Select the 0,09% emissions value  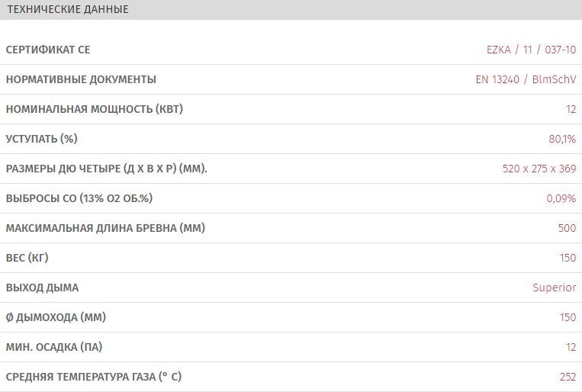561,198
